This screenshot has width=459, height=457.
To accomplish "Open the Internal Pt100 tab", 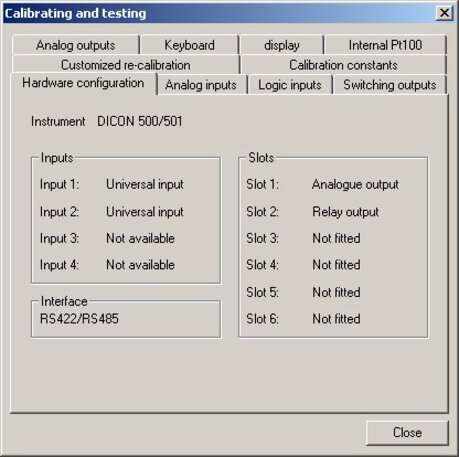I will (385, 45).
